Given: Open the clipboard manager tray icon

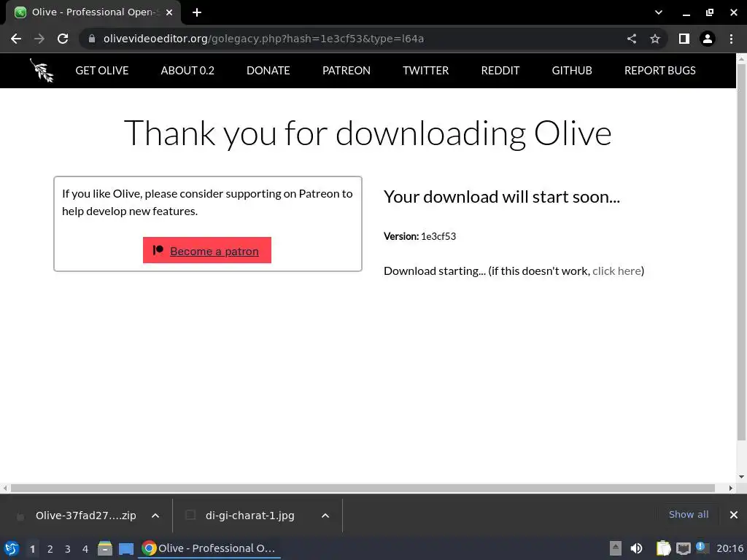Looking at the screenshot, I should click(663, 548).
